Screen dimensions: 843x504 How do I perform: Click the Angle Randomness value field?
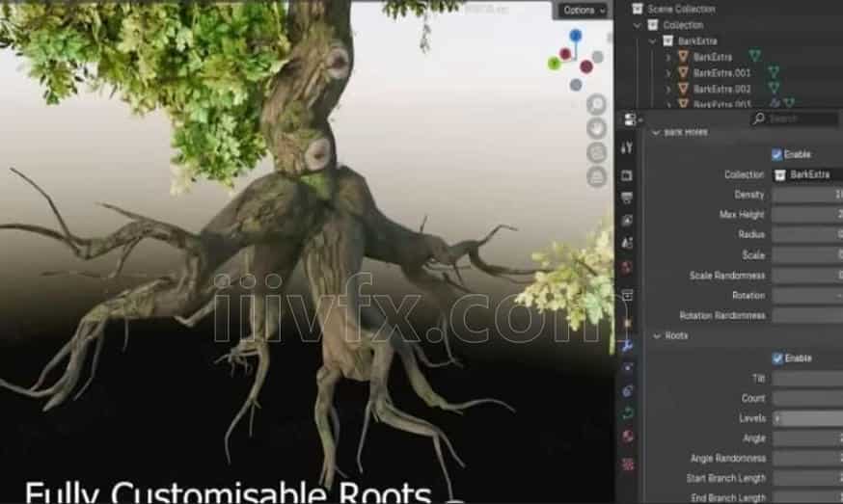coord(807,458)
